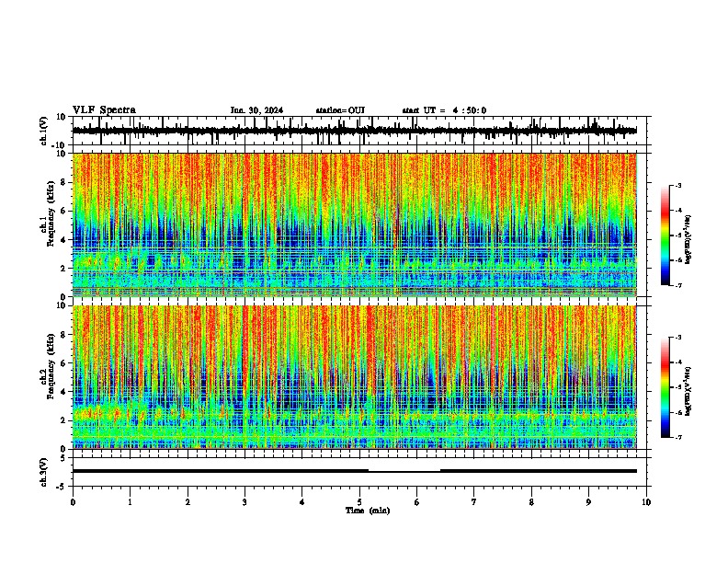Click the time axis tick label "8"
The width and height of the screenshot is (728, 563).
pyautogui.click(x=531, y=502)
